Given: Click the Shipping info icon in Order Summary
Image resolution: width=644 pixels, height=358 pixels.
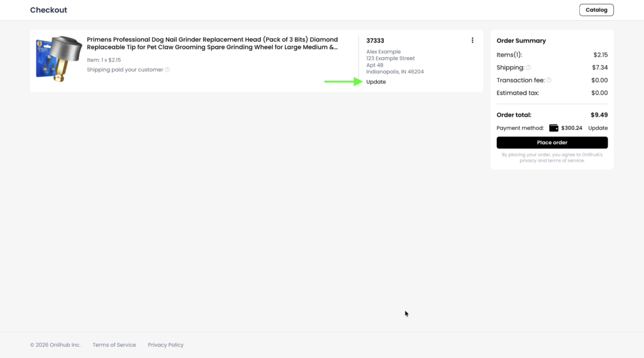Looking at the screenshot, I should (x=528, y=67).
